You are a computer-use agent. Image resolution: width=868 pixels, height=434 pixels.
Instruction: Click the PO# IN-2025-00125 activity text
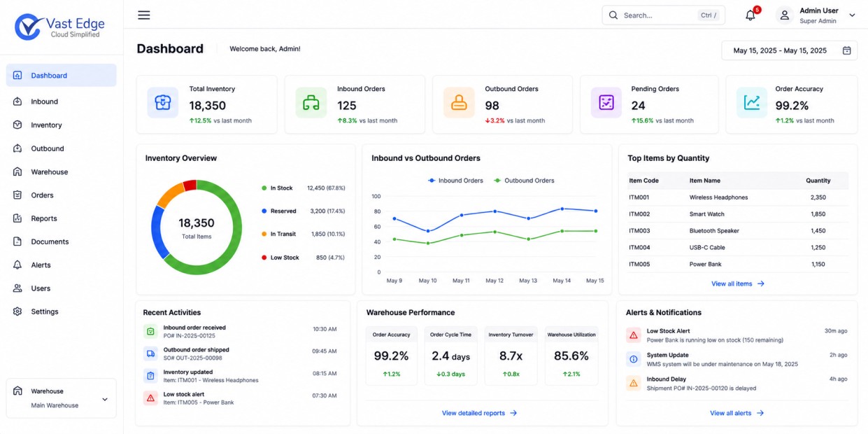coord(190,336)
